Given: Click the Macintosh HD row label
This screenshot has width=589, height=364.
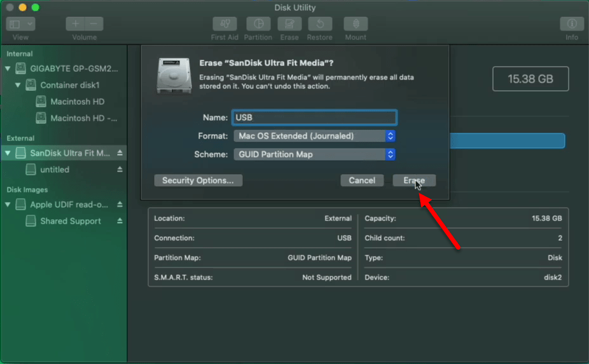Looking at the screenshot, I should (78, 102).
